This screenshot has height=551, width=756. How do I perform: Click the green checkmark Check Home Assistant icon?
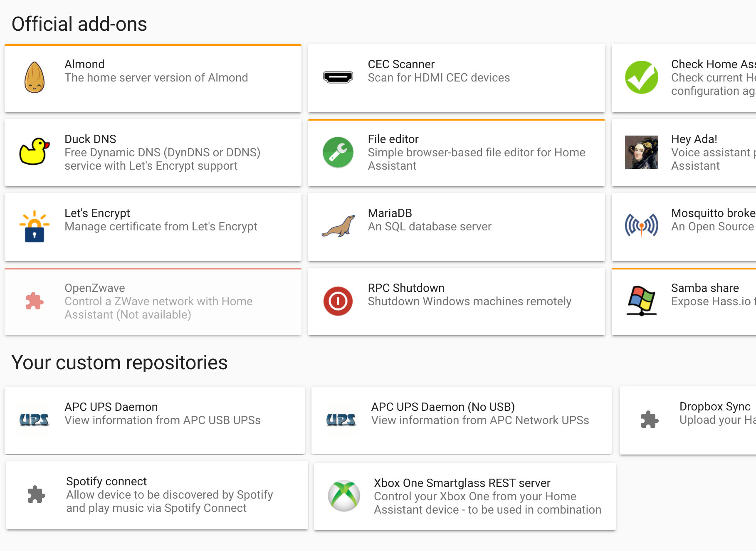642,77
